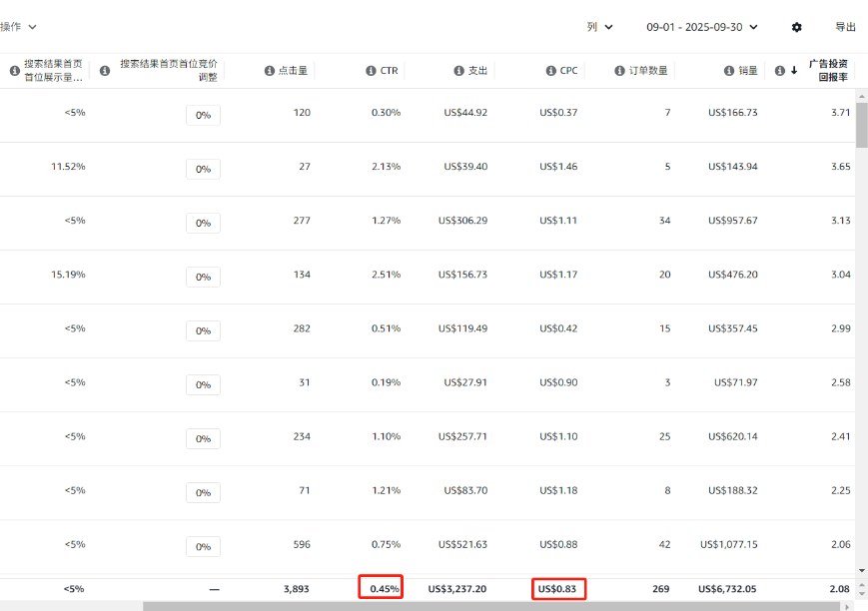Click the info icon next to 销量
This screenshot has width=868, height=611.
click(729, 71)
